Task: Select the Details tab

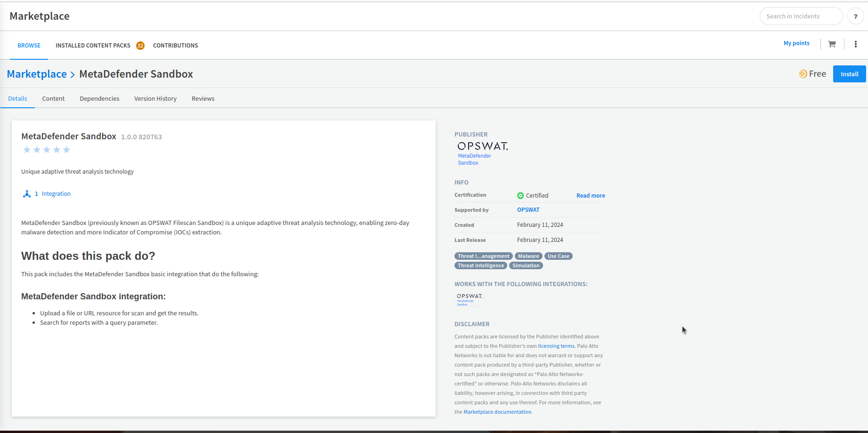Action: coord(17,99)
